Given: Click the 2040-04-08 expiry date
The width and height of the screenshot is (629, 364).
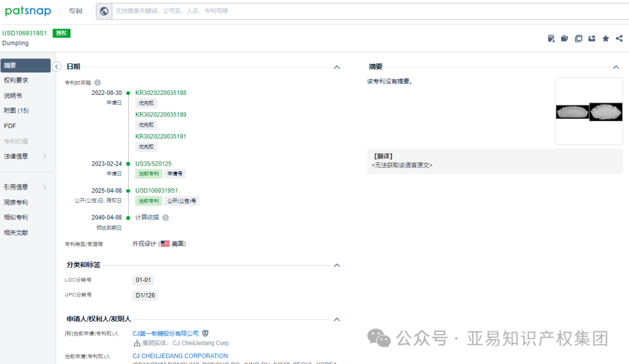Looking at the screenshot, I should coord(107,217).
